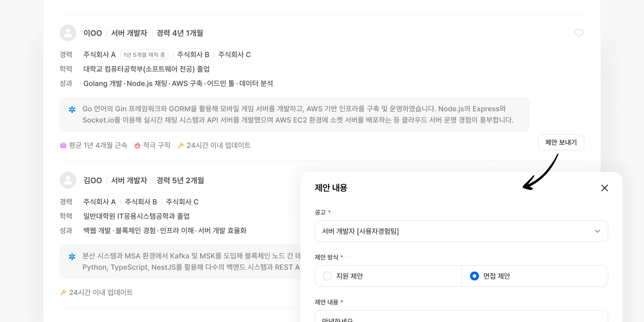The height and width of the screenshot is (322, 644).
Task: Click 김OO's profile avatar icon
Action: click(x=68, y=180)
